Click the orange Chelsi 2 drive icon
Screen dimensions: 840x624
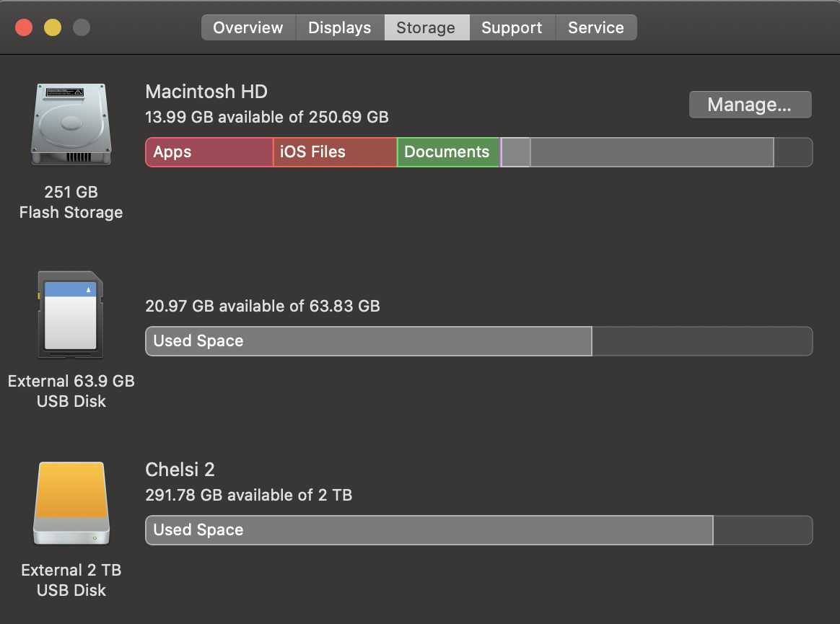point(71,504)
